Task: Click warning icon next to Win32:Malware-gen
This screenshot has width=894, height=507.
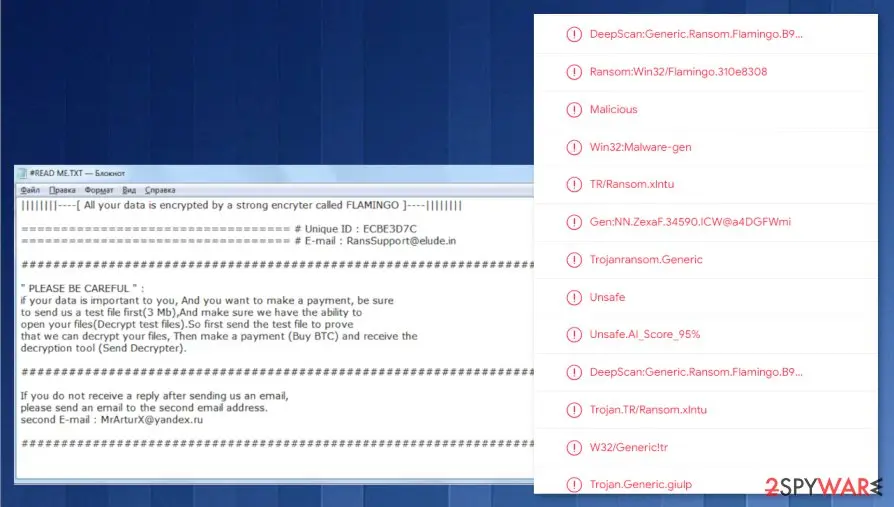Action: [574, 147]
